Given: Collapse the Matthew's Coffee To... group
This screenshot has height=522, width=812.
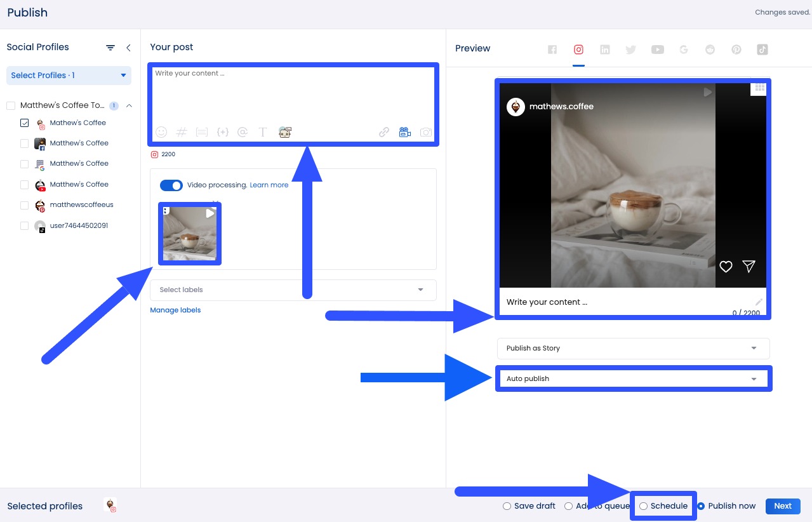Looking at the screenshot, I should tap(129, 105).
